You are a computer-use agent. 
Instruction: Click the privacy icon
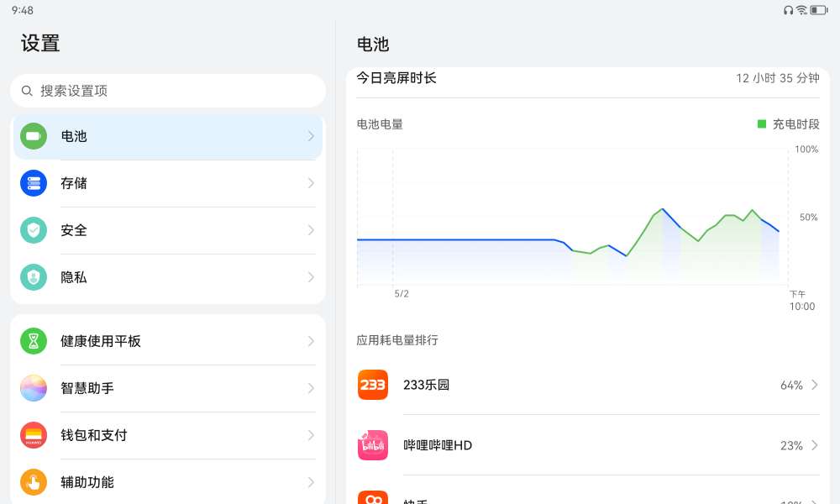(x=34, y=277)
